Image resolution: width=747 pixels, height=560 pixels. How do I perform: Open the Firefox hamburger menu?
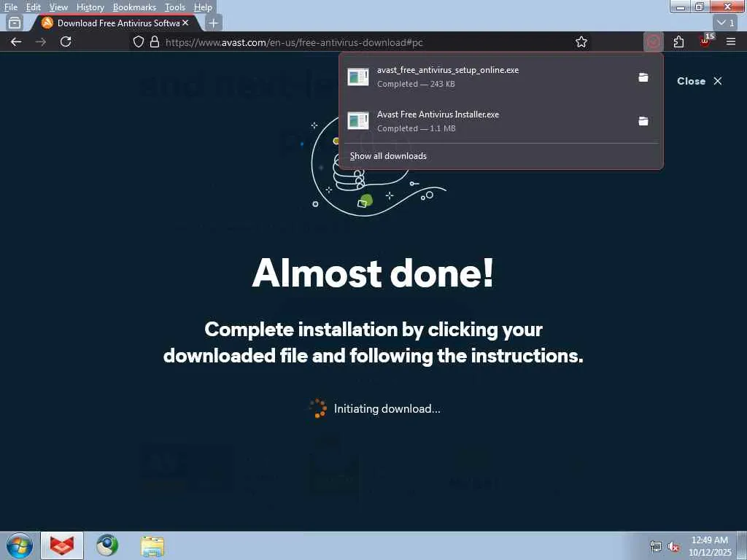click(x=731, y=42)
